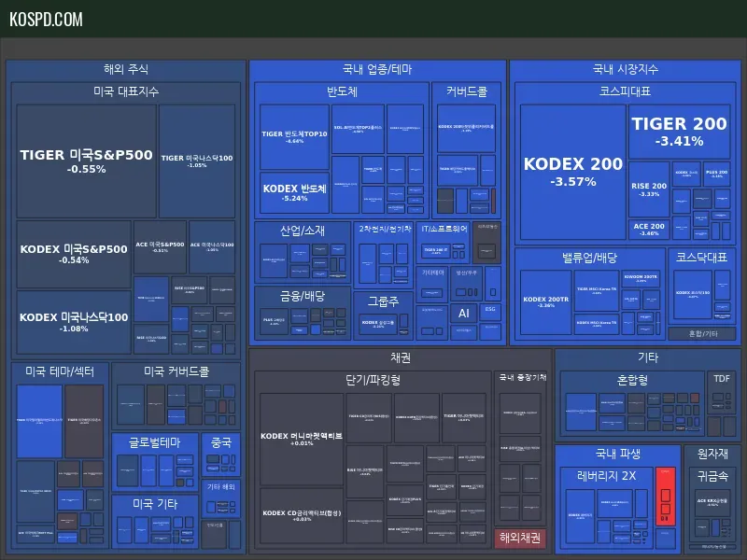Select the 국내 파생 section header
This screenshot has height=560, width=747.
coord(618,454)
